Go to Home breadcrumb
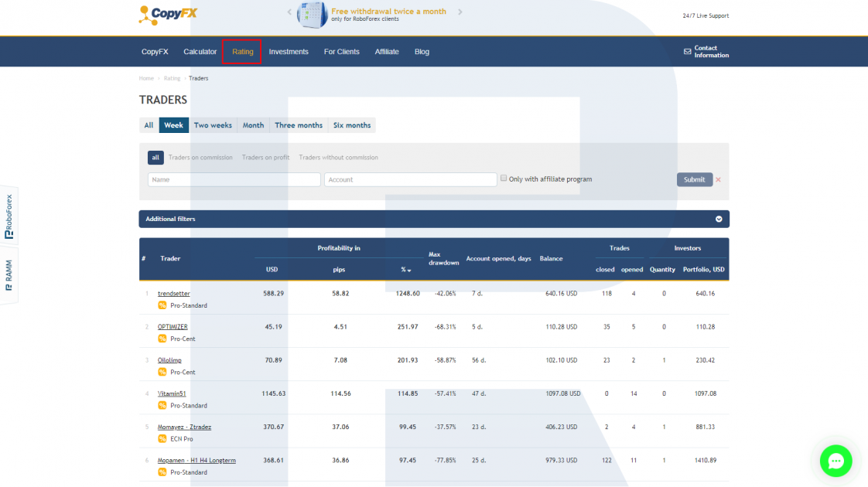 pos(146,79)
